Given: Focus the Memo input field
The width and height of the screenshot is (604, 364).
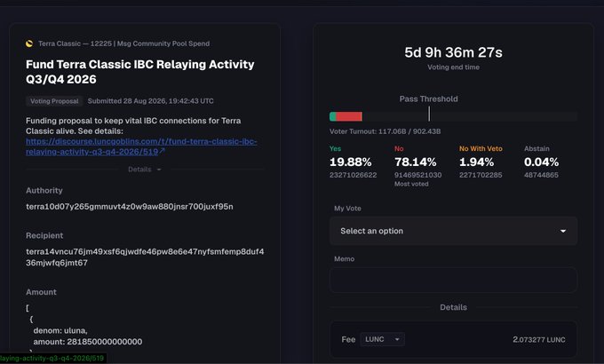Looking at the screenshot, I should [x=453, y=280].
